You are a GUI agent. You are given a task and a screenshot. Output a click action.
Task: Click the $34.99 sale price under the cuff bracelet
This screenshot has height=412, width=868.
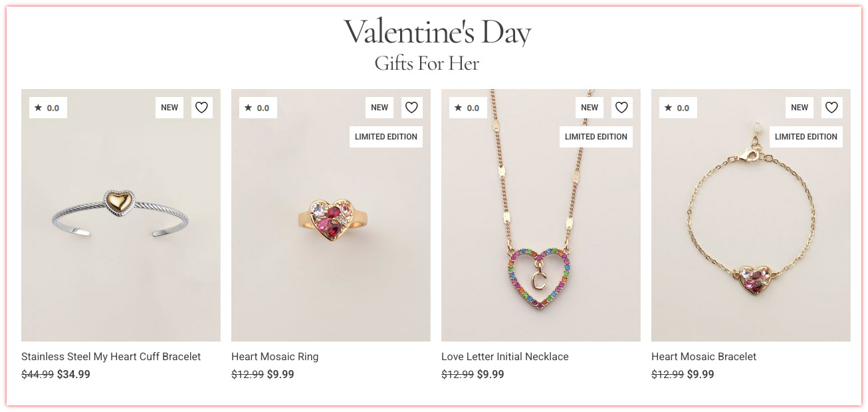pos(74,374)
